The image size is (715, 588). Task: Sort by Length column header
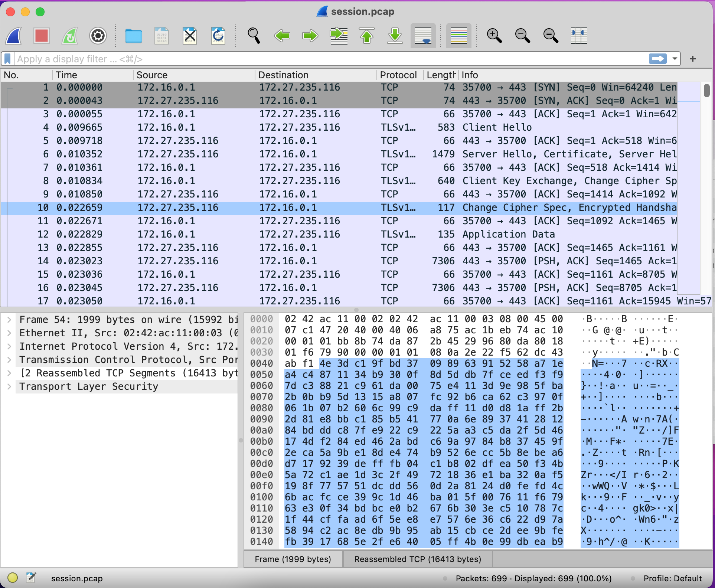[441, 75]
